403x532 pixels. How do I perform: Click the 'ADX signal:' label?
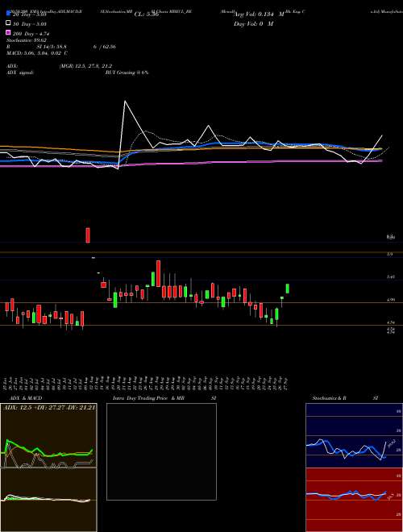pyautogui.click(x=20, y=73)
